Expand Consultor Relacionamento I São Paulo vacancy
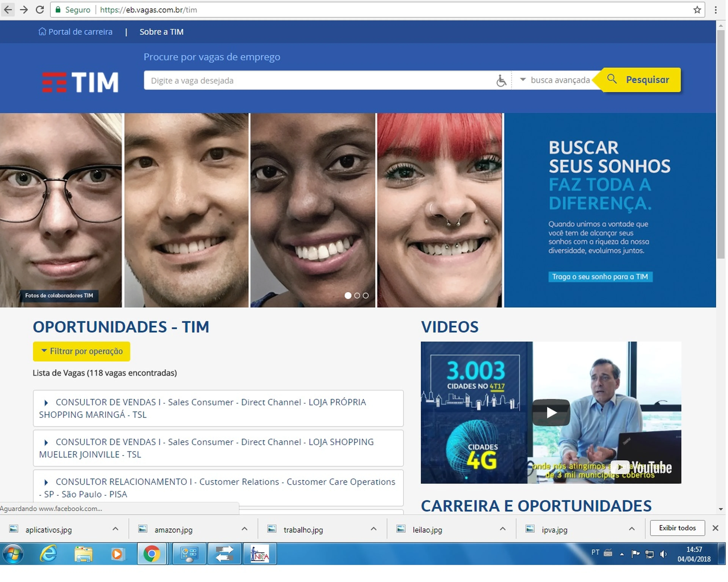 pos(218,488)
